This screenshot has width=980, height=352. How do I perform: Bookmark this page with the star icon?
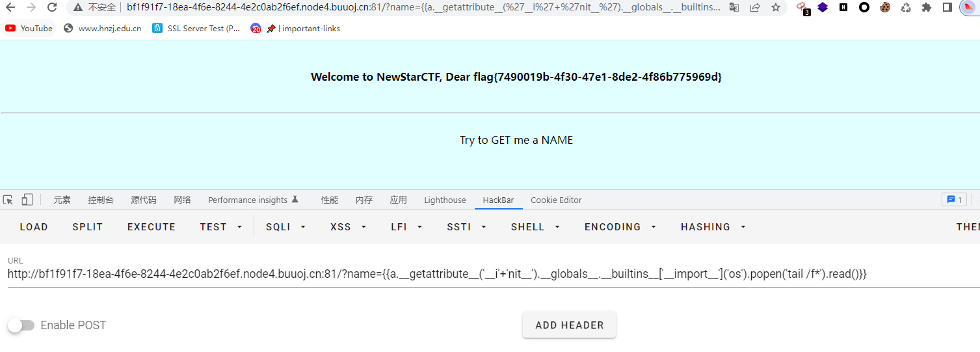point(776,8)
